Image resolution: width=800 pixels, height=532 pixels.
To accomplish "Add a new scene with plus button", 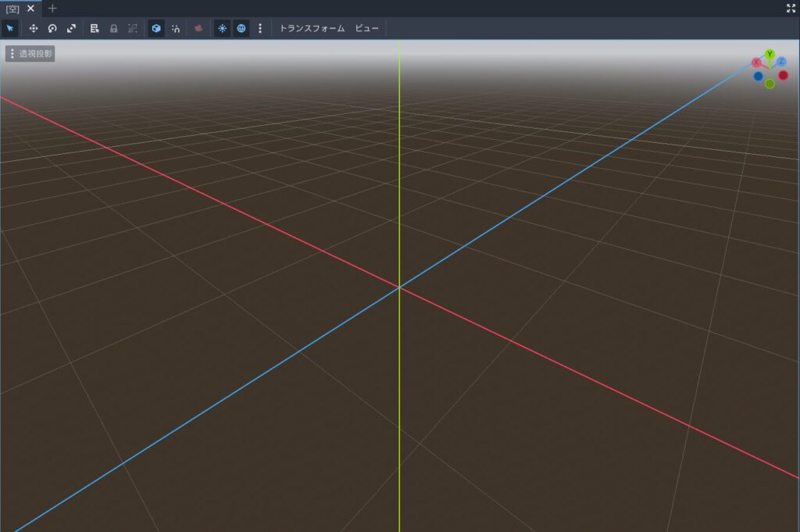I will pos(52,8).
